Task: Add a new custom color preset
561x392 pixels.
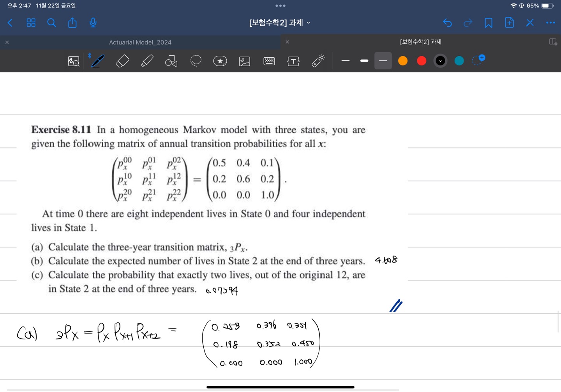Action: (478, 60)
